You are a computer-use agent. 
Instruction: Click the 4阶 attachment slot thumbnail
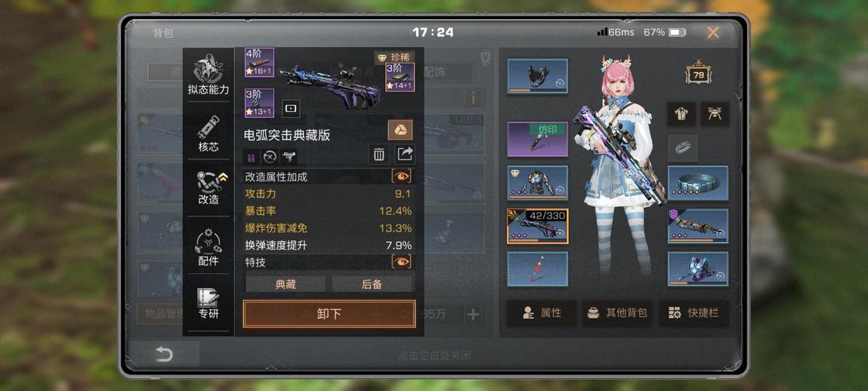pos(259,62)
